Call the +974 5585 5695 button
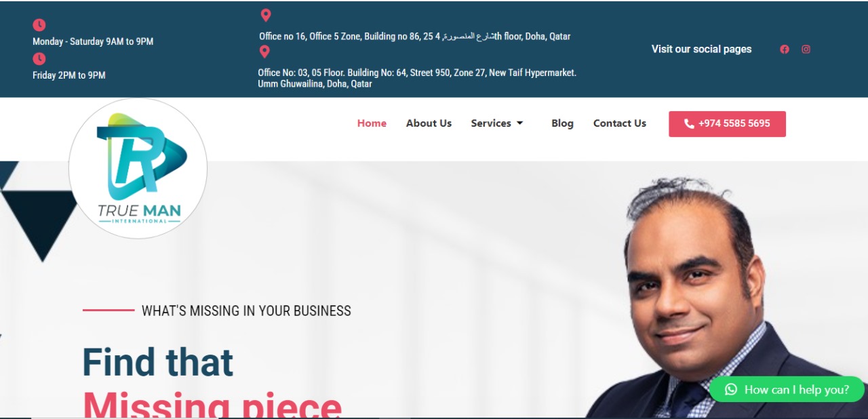Screen dimensions: 868x419 click(x=727, y=124)
